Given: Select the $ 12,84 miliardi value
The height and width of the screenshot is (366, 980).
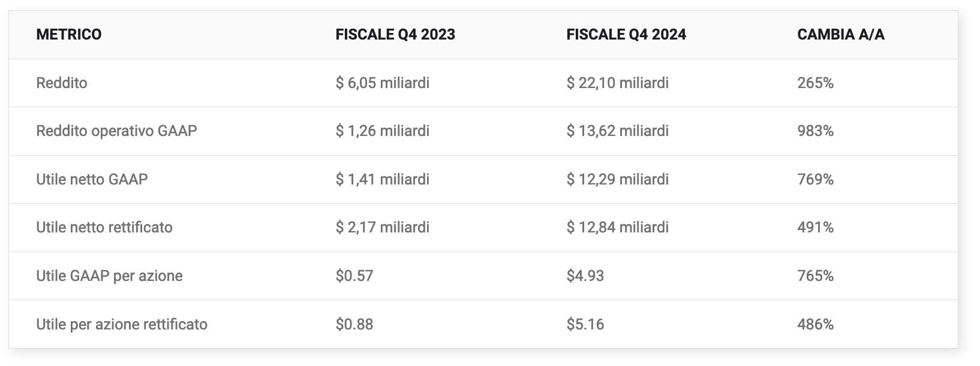Looking at the screenshot, I should (x=618, y=228).
